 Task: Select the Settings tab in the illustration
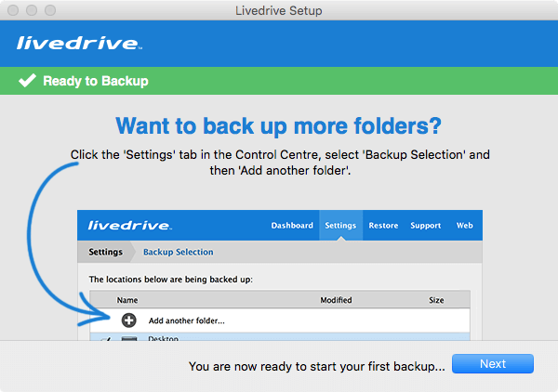click(340, 226)
